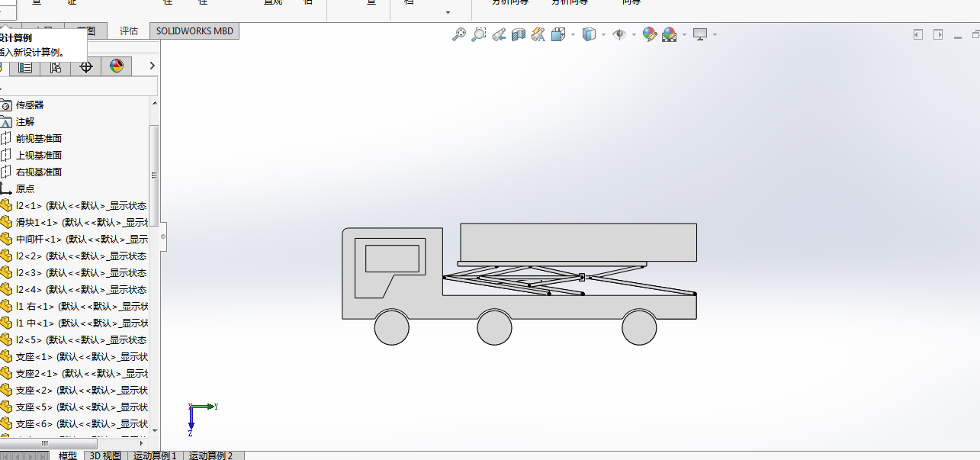Image resolution: width=980 pixels, height=460 pixels.
Task: Click the feature tree scroll-down arrow
Action: (155, 430)
